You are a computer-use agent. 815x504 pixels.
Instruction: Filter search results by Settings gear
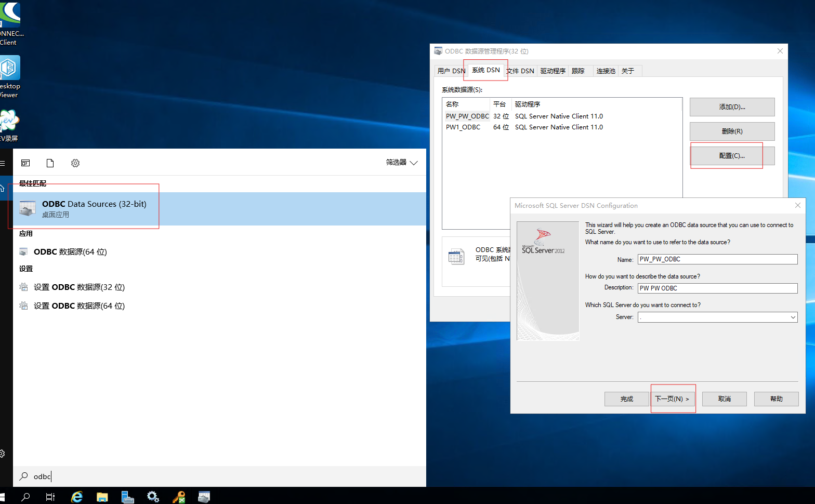pyautogui.click(x=75, y=163)
